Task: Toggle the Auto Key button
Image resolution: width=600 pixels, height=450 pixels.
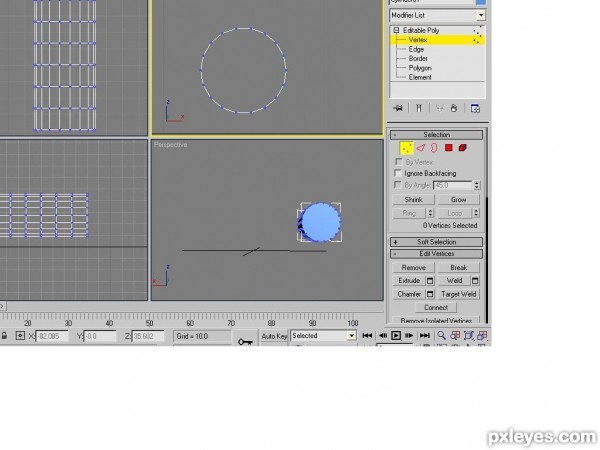Action: pyautogui.click(x=274, y=336)
